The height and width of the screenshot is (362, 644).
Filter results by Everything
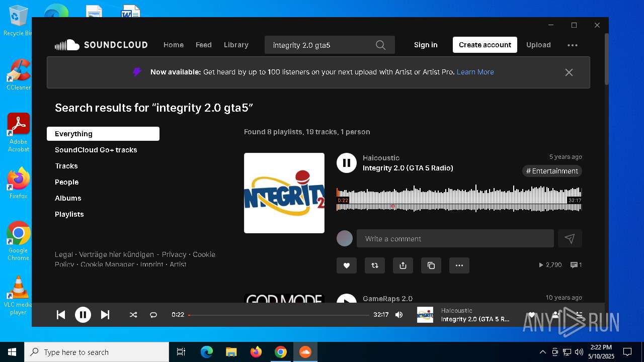point(103,134)
